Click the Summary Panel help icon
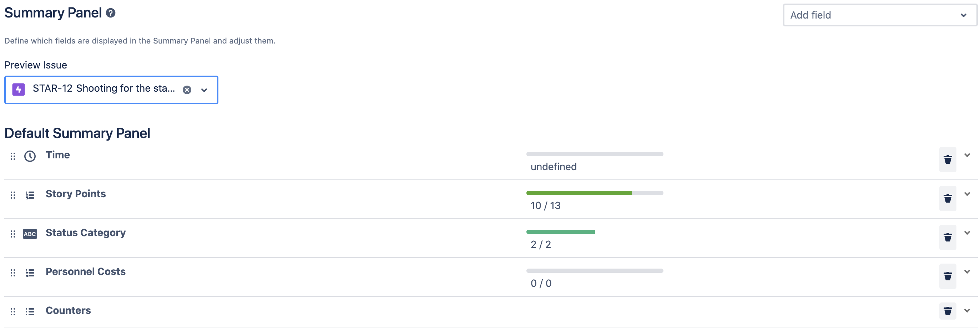Screen dimensions: 980x336 [110, 14]
